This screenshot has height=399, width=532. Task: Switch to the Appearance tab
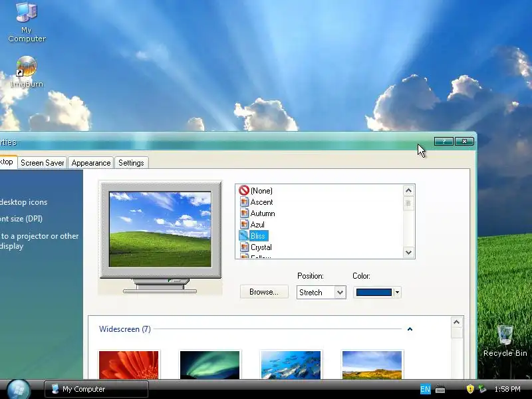point(91,163)
